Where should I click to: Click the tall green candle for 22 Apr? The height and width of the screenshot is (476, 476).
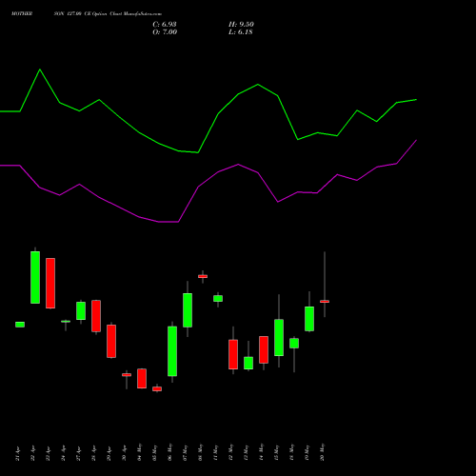click(35, 277)
